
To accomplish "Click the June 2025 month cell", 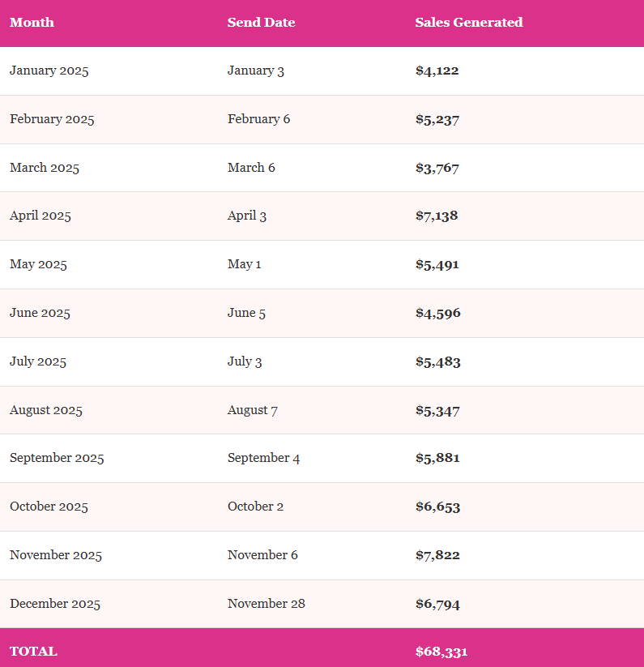I will 40,313.
